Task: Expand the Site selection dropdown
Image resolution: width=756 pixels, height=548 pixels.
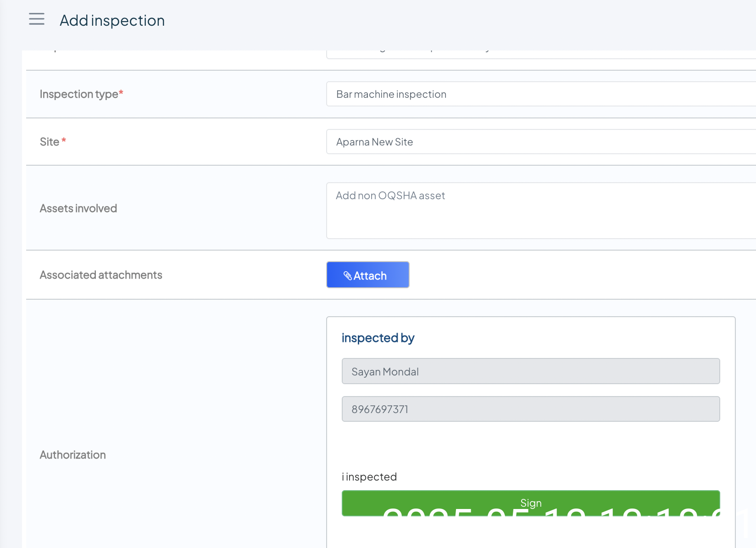Action: click(540, 142)
